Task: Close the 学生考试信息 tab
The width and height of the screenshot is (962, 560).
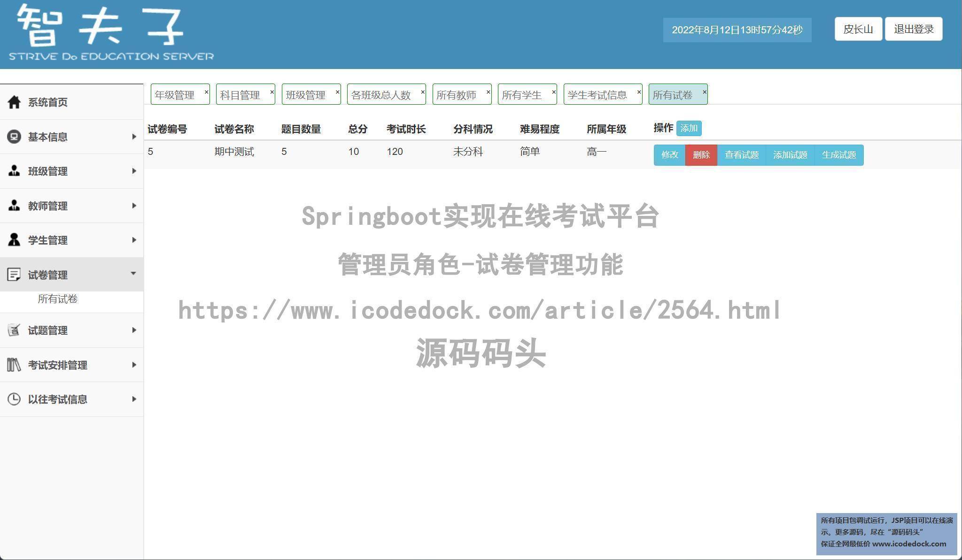Action: [639, 92]
